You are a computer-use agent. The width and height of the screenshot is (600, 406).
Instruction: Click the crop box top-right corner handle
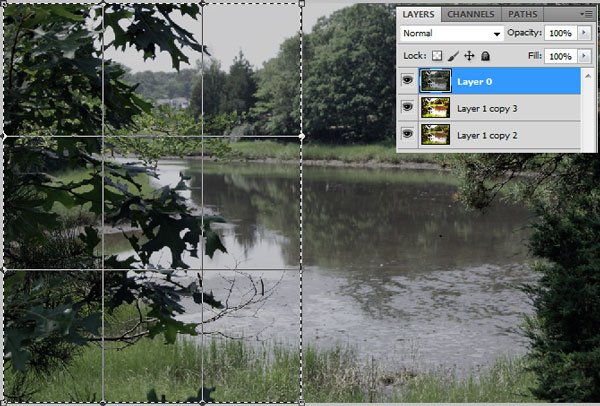tap(302, 3)
